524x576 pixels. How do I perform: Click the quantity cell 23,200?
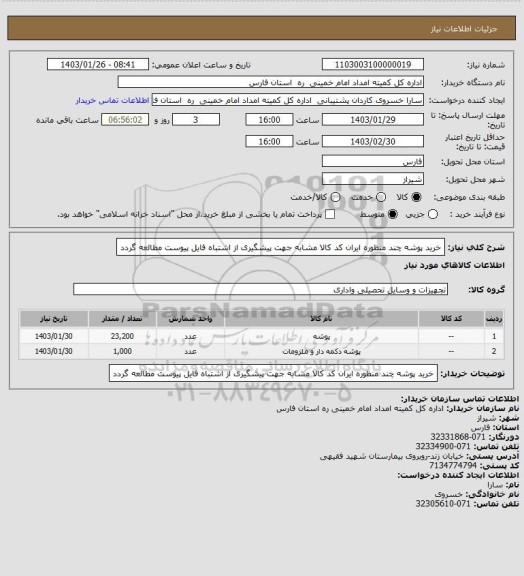(x=122, y=336)
